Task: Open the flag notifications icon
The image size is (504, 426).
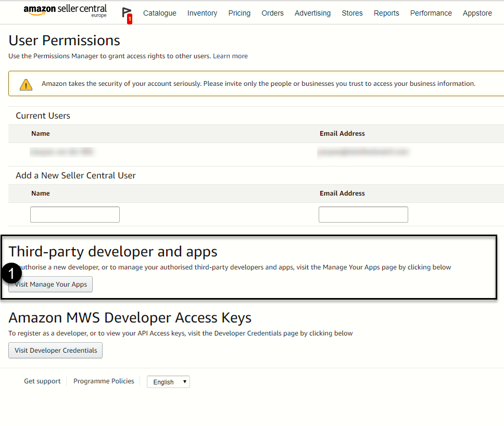Action: click(x=127, y=15)
